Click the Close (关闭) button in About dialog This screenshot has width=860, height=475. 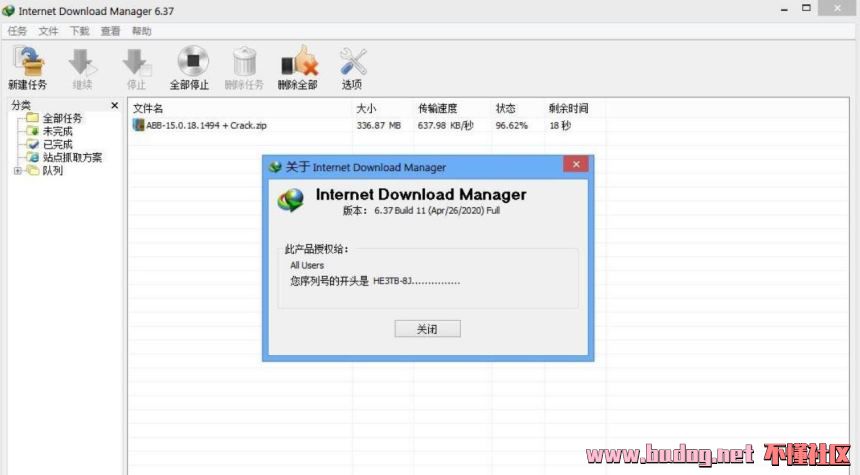tap(427, 329)
